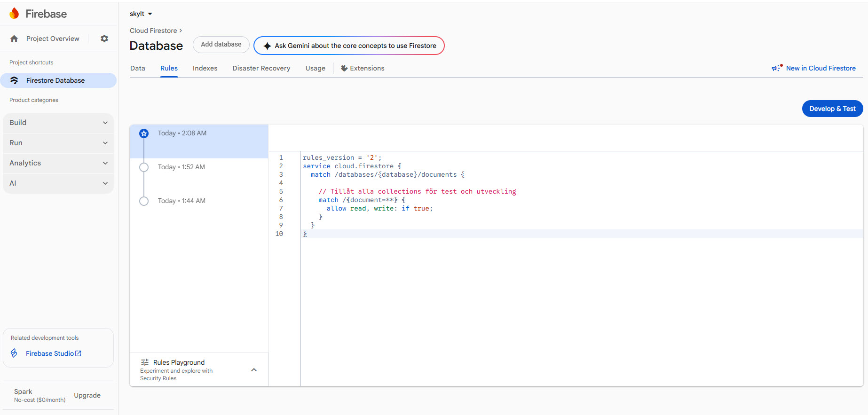
Task: Click the 'allow read, write: if true' line
Action: click(379, 209)
